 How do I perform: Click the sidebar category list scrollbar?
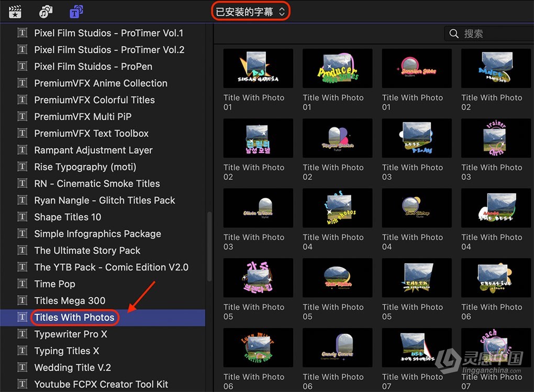(x=209, y=247)
